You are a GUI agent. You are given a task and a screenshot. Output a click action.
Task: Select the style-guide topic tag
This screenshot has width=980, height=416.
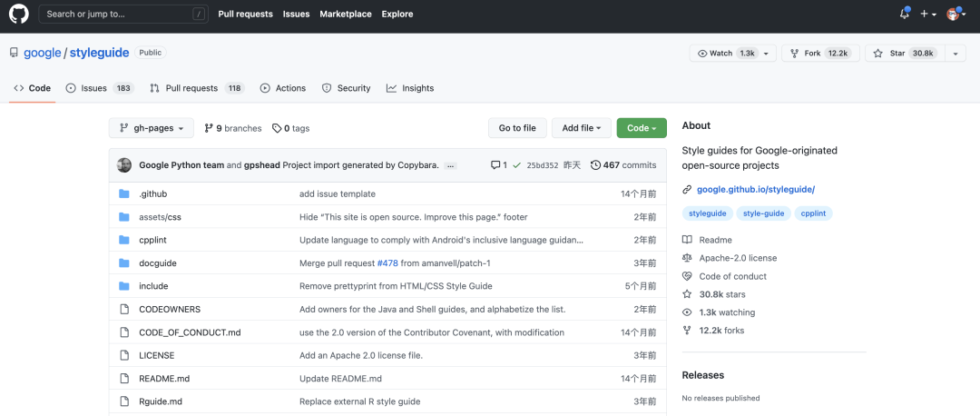[x=764, y=213]
